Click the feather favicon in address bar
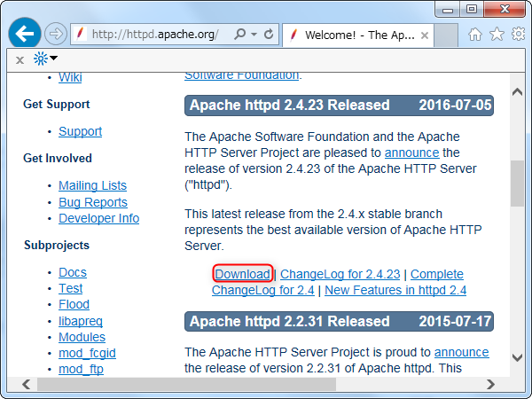532x399 pixels. pos(80,34)
